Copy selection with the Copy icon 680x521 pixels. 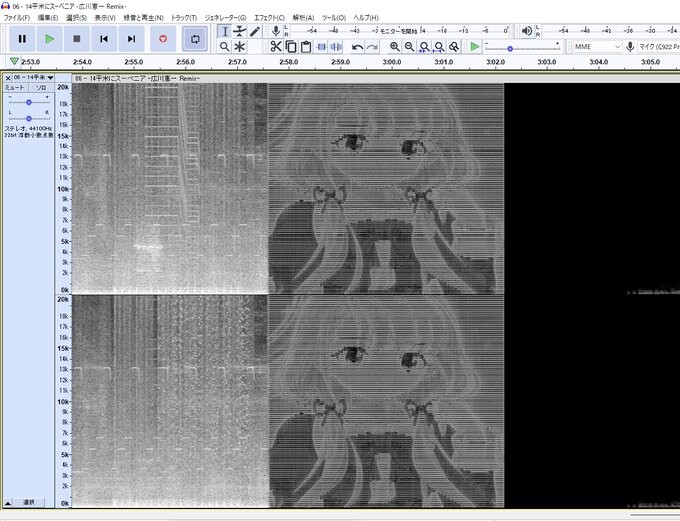(291, 46)
